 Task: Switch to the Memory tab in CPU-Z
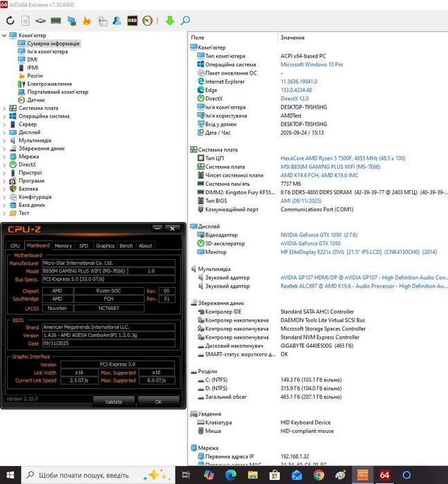coord(63,245)
